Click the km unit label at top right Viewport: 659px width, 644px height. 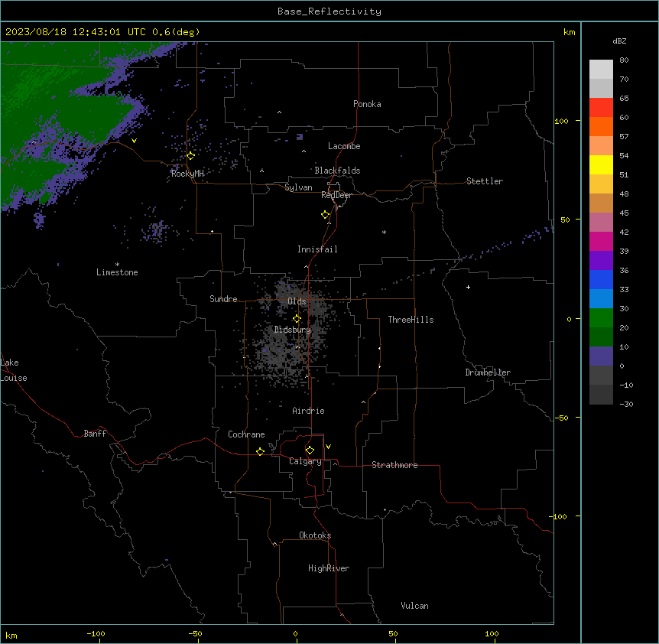[569, 32]
